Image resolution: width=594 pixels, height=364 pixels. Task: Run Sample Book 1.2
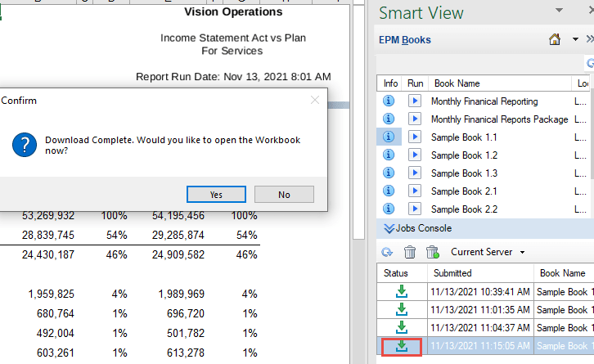click(x=415, y=155)
